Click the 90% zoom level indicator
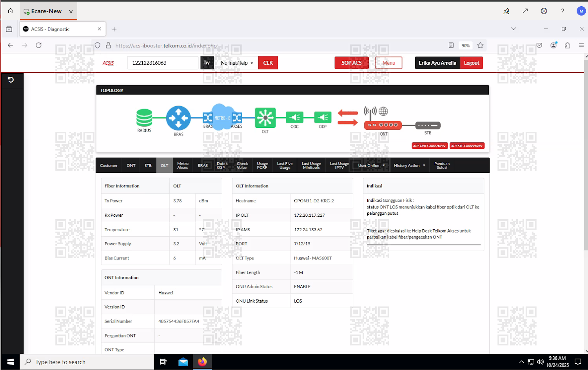The image size is (588, 370). click(466, 45)
